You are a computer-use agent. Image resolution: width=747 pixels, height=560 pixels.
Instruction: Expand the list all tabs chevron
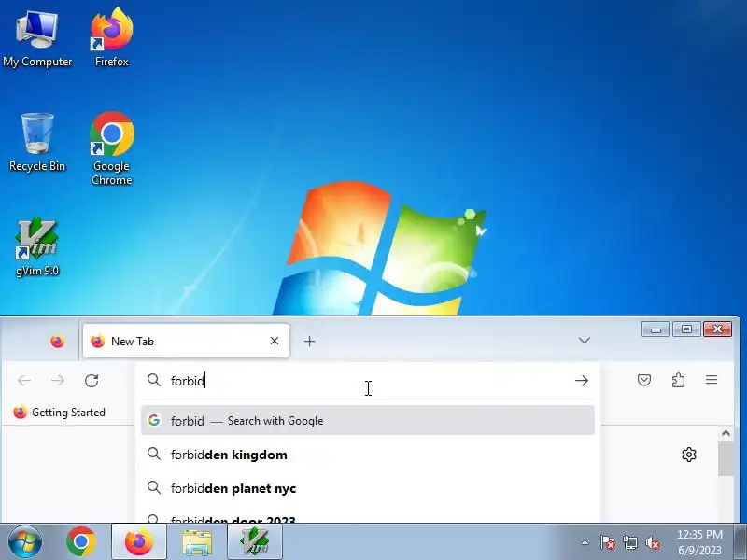tap(585, 341)
